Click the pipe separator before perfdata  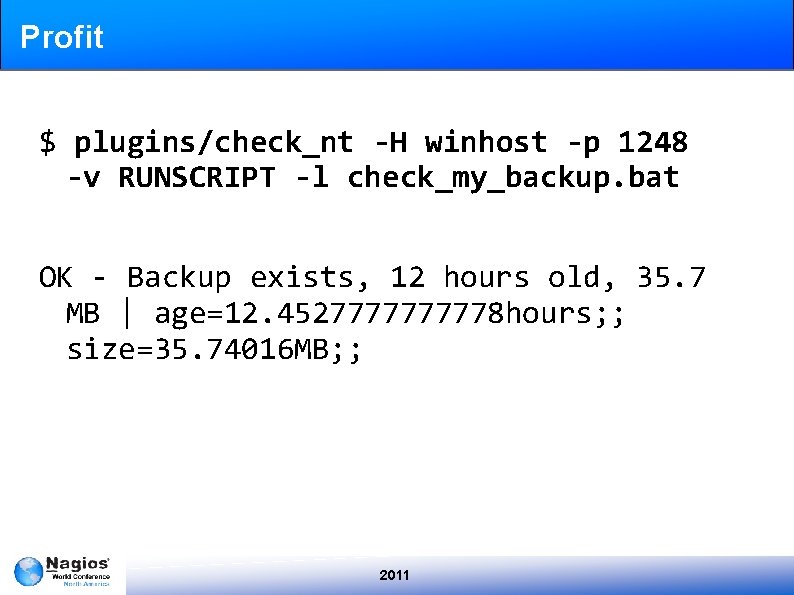127,313
